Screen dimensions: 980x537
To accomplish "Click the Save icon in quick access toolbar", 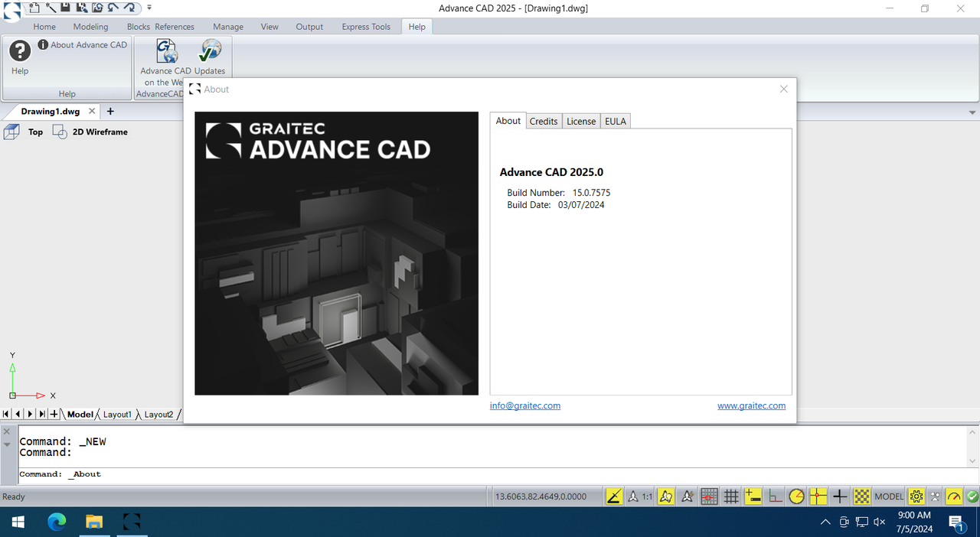I will (x=65, y=8).
